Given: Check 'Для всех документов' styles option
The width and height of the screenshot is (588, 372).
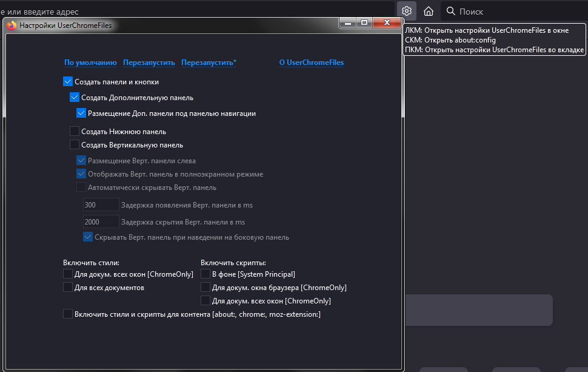Looking at the screenshot, I should pyautogui.click(x=68, y=287).
